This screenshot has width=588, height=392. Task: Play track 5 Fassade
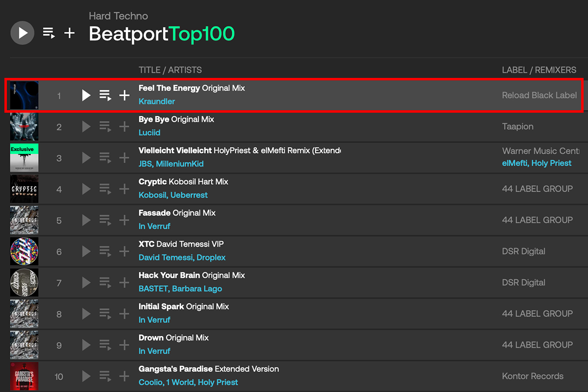(x=86, y=220)
